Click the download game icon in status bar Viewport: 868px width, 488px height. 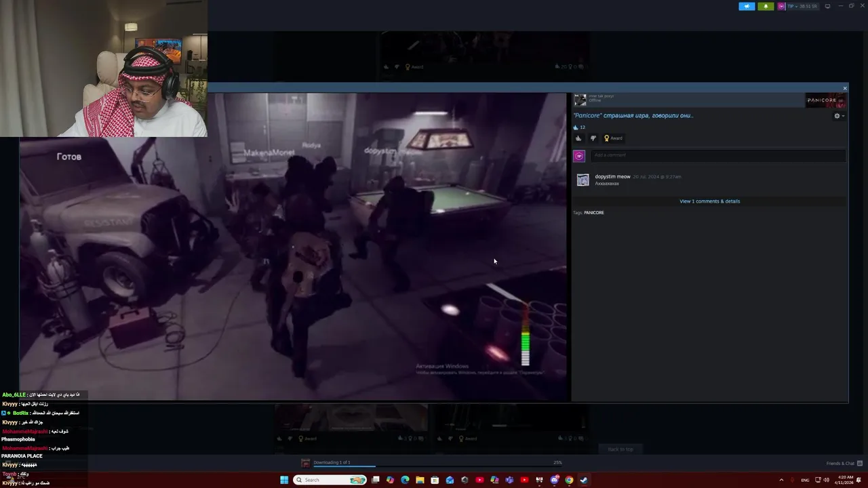point(306,463)
